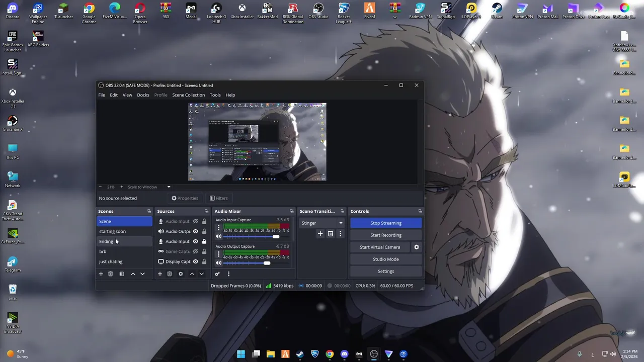This screenshot has height=362, width=644.
Task: Unlock the locked Audio Input source
Action: (204, 241)
